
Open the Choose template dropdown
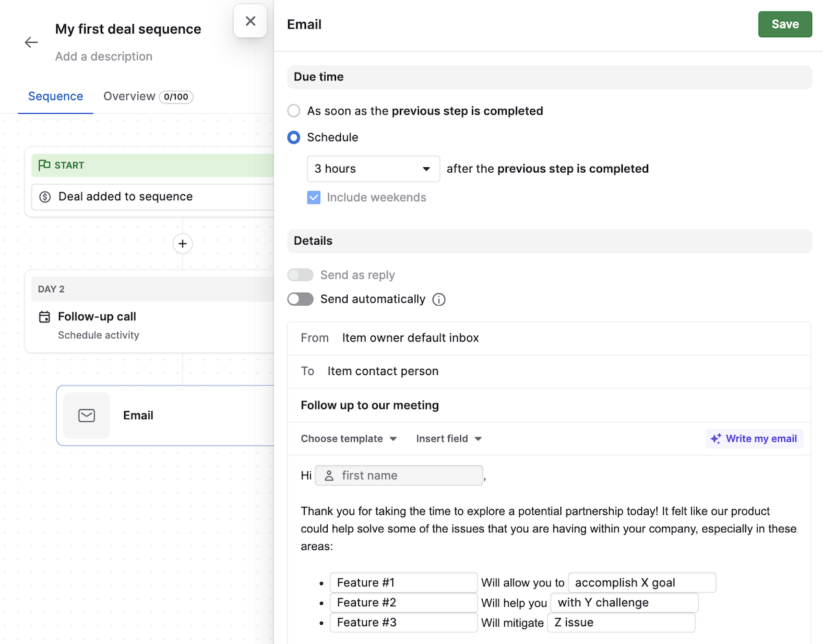point(348,438)
